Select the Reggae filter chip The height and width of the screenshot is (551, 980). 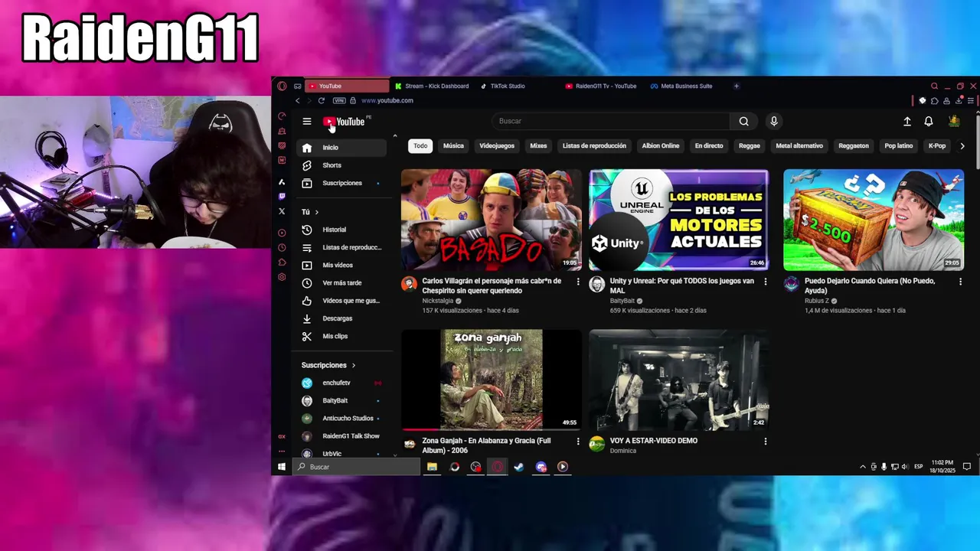[750, 145]
